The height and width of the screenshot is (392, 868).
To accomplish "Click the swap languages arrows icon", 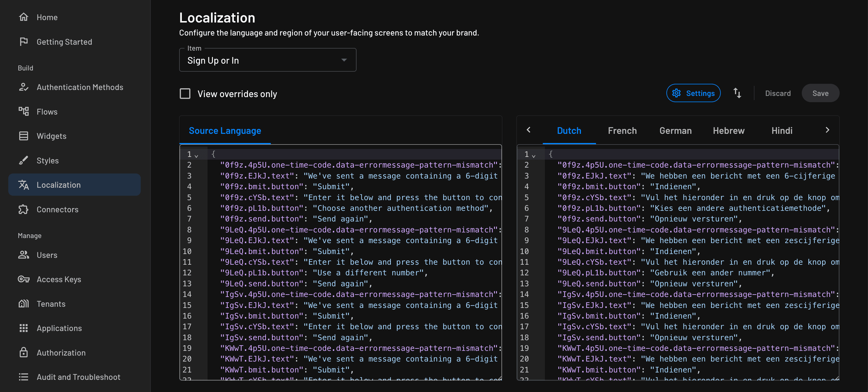I will [737, 93].
